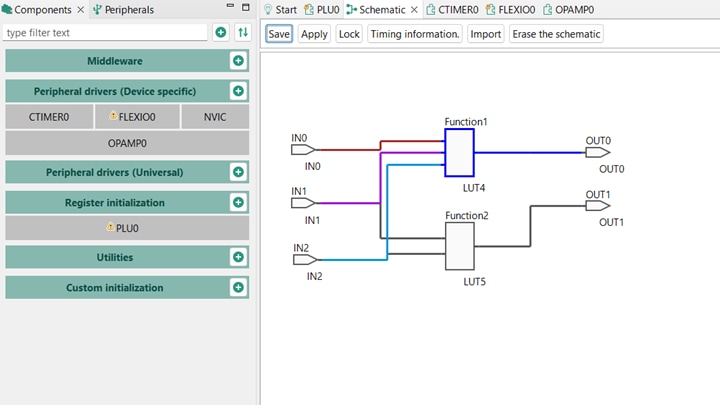Click the Lock schematic button

click(x=349, y=34)
